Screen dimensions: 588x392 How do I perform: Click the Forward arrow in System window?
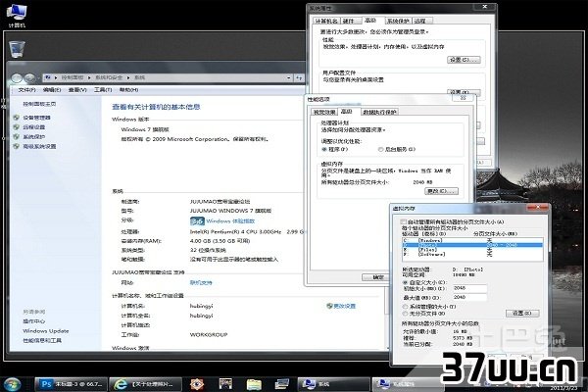(x=29, y=77)
